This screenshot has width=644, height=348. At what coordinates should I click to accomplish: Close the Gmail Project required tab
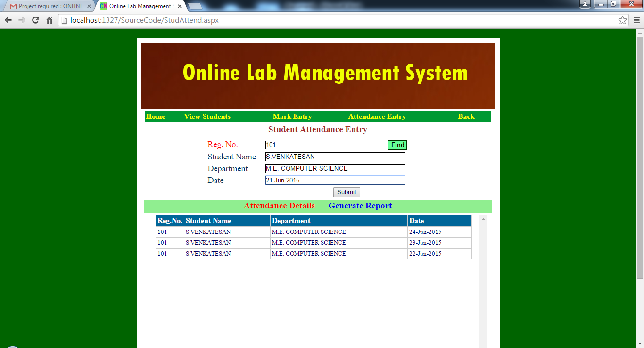[89, 6]
